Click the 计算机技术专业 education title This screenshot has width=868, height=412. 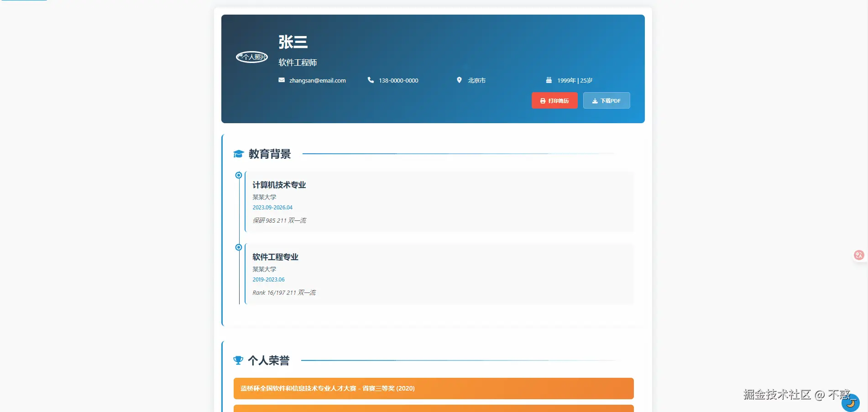coord(279,185)
